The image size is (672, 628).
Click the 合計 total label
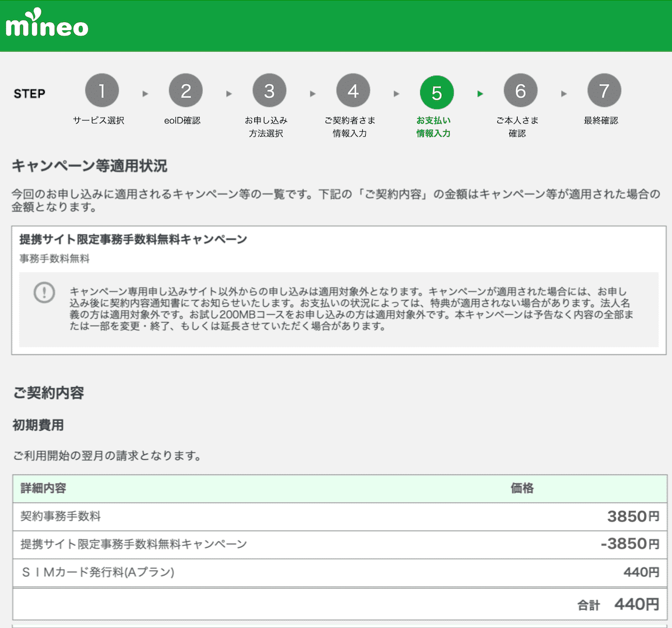(589, 605)
